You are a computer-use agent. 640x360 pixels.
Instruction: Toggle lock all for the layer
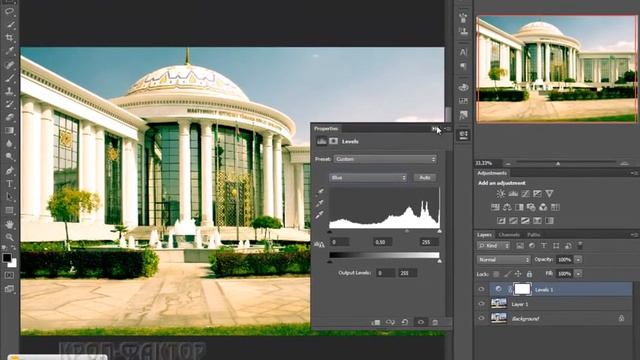point(529,274)
